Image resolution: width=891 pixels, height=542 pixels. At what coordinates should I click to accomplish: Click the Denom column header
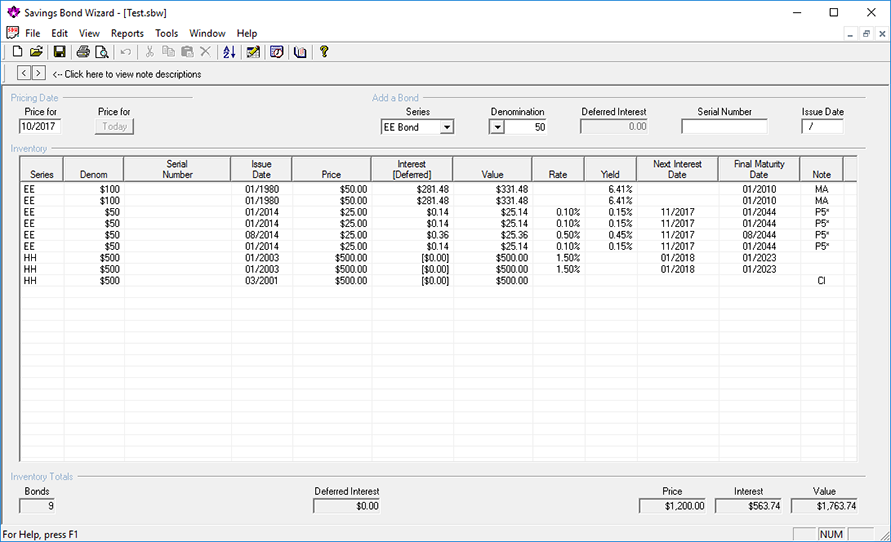tap(93, 169)
